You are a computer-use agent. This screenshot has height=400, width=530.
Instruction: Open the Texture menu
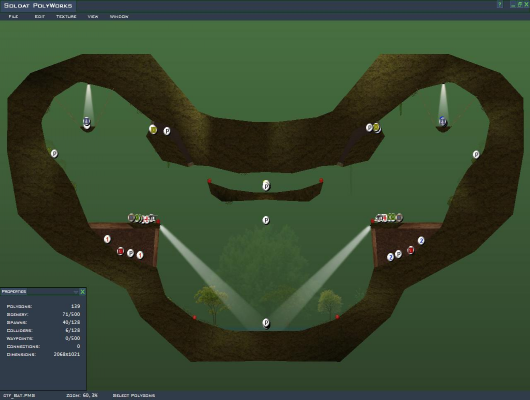66,16
